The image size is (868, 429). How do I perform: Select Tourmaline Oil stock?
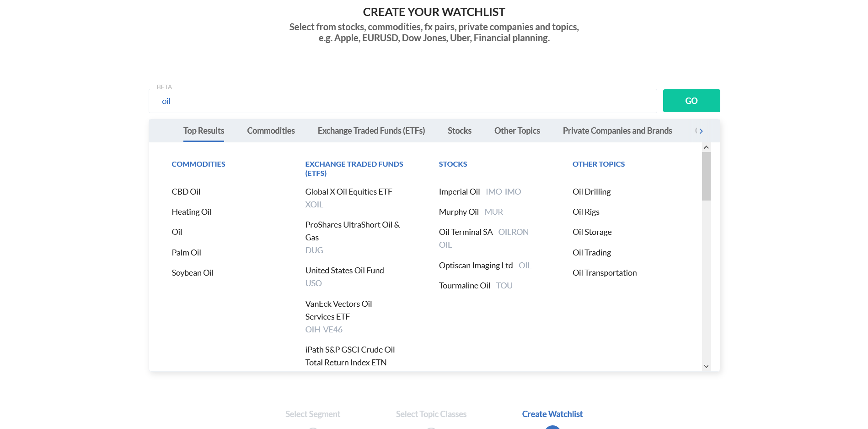pos(464,286)
